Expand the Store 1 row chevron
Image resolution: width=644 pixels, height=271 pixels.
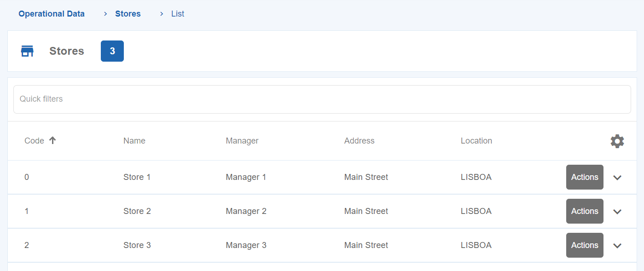tap(617, 178)
